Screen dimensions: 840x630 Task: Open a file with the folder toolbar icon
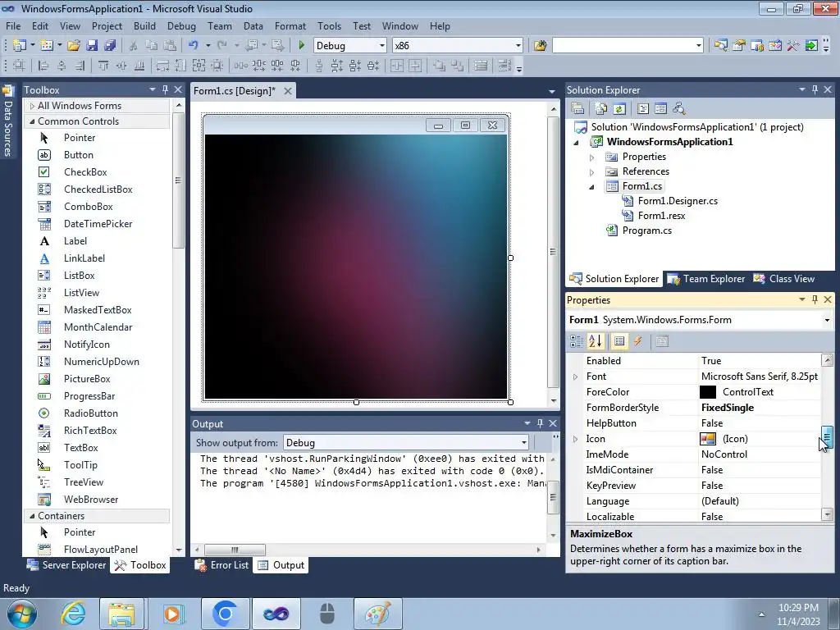74,46
